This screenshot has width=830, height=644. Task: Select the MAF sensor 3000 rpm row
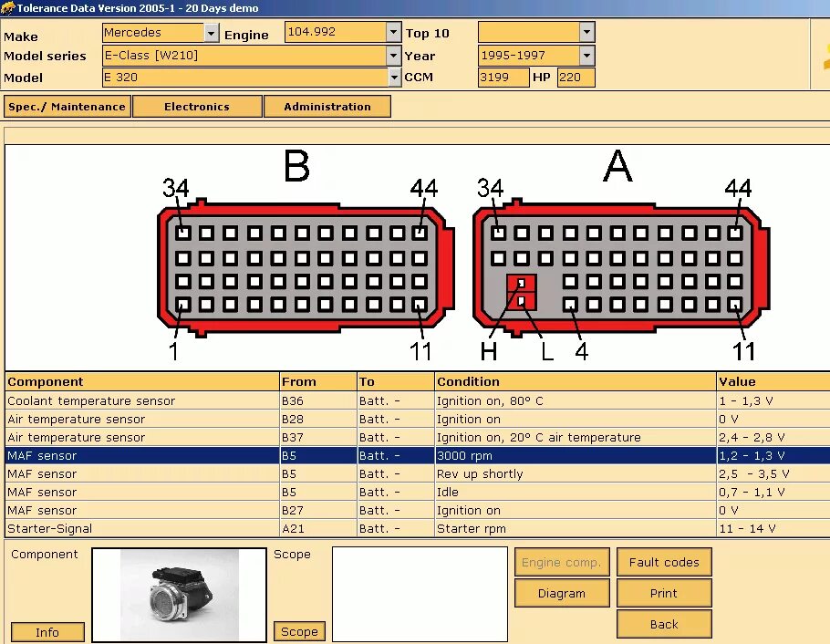(x=417, y=455)
